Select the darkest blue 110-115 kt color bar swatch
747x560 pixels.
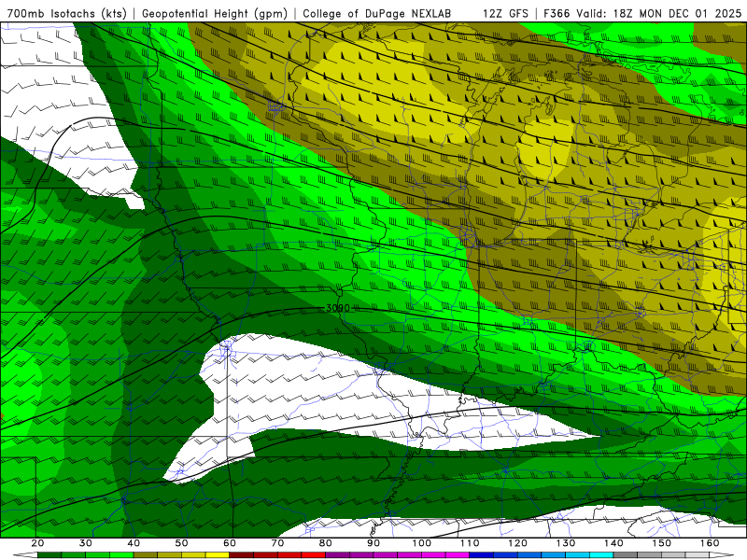click(x=482, y=555)
